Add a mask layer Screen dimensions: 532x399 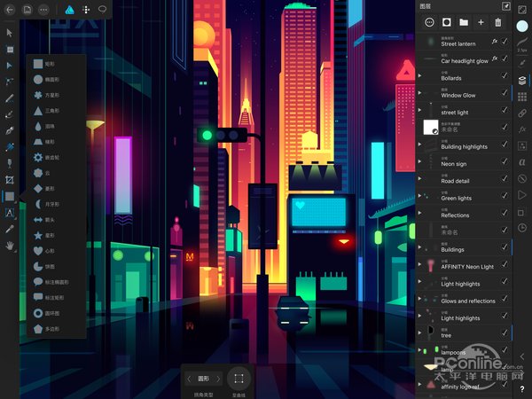[x=447, y=22]
